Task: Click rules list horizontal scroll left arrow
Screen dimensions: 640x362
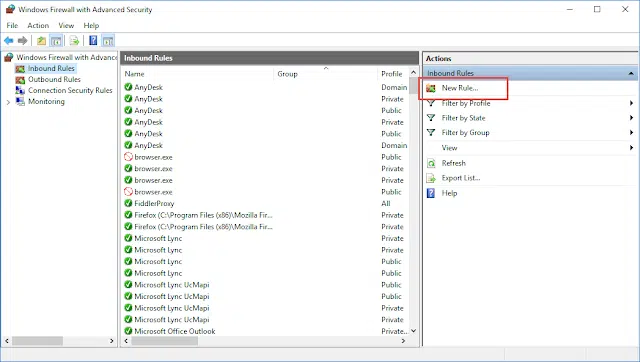Action: point(126,341)
